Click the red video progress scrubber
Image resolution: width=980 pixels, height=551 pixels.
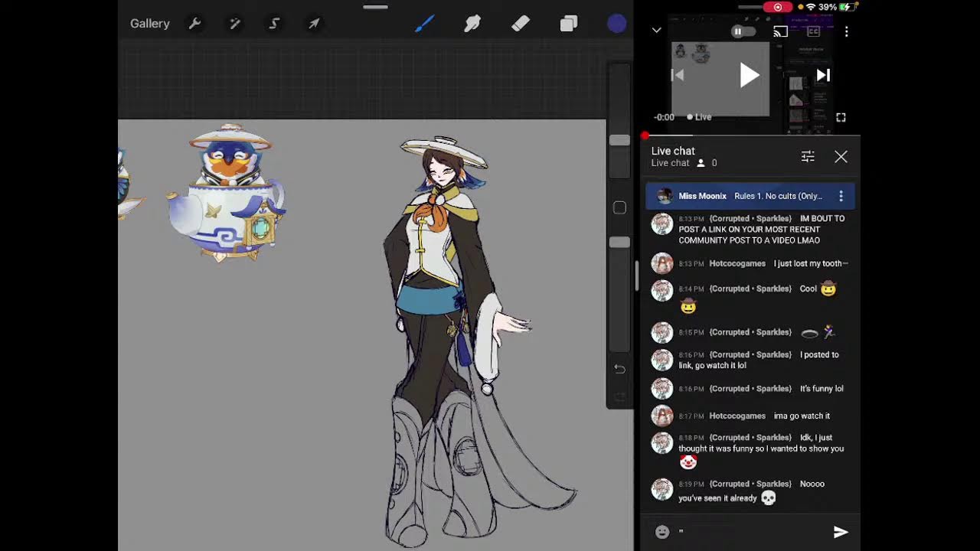coord(645,135)
